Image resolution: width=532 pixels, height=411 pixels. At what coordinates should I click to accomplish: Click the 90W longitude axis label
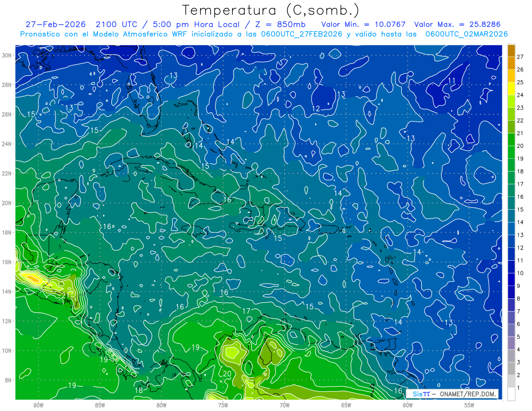(x=38, y=405)
